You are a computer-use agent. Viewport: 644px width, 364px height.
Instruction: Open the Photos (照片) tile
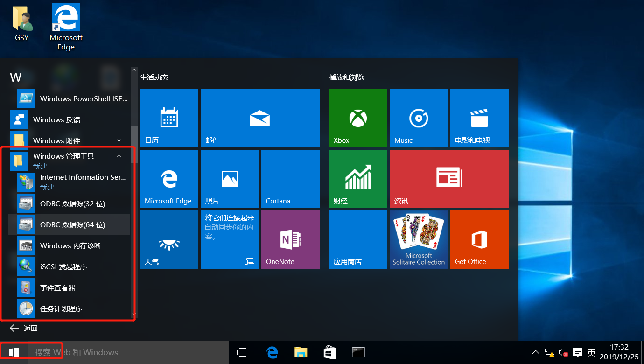coord(230,179)
